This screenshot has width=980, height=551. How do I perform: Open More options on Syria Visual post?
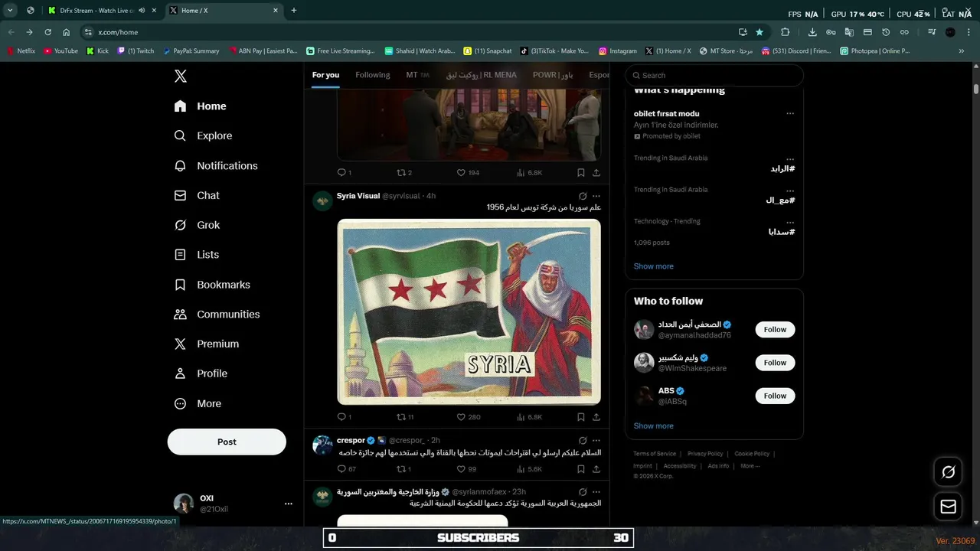click(x=596, y=196)
